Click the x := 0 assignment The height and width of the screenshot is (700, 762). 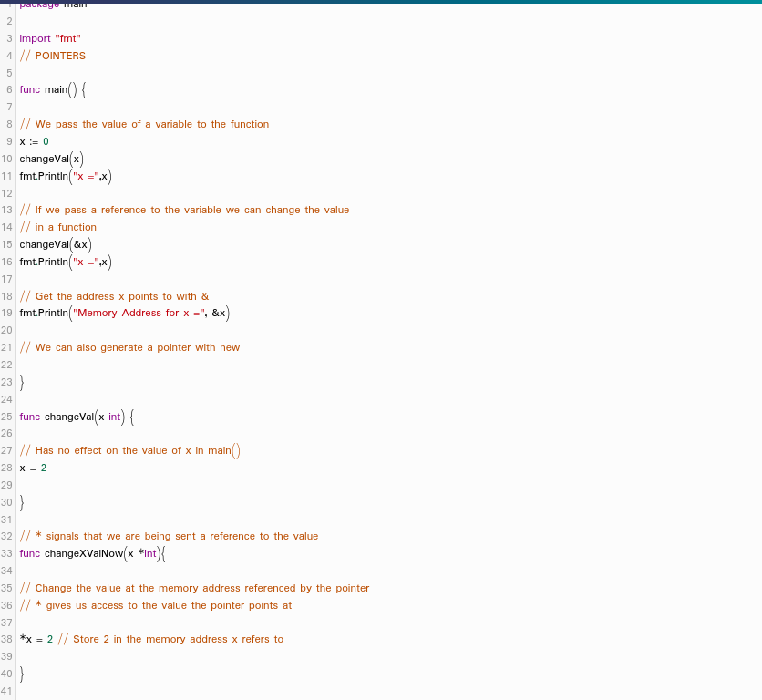34,141
